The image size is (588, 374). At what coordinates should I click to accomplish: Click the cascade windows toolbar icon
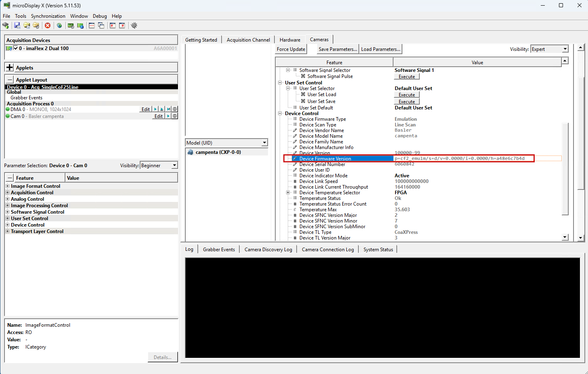pyautogui.click(x=101, y=25)
